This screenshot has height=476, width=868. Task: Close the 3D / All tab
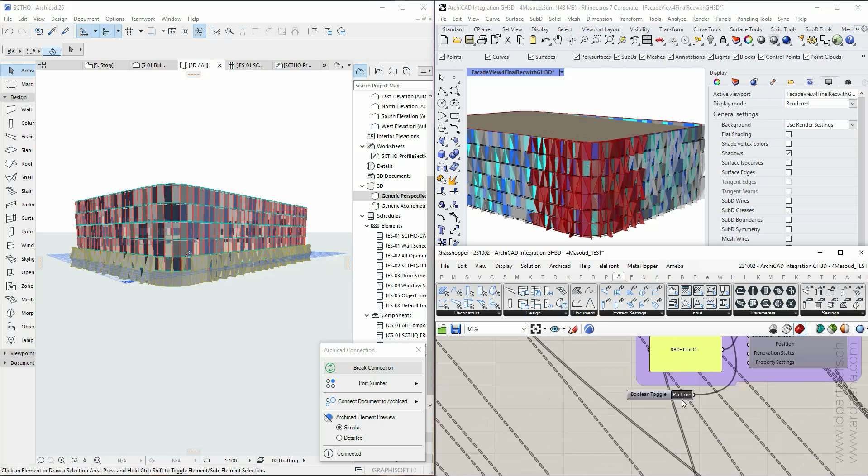[219, 65]
